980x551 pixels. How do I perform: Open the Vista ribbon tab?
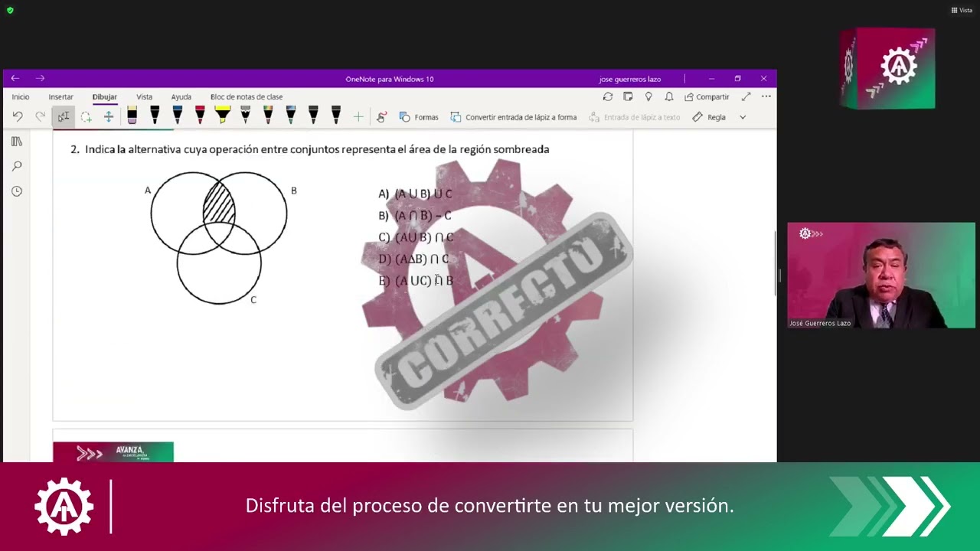point(145,97)
